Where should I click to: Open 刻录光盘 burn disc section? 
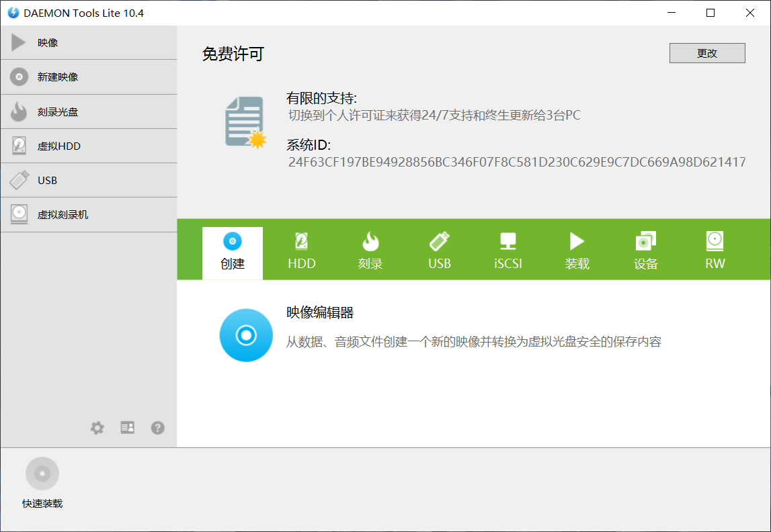(89, 112)
